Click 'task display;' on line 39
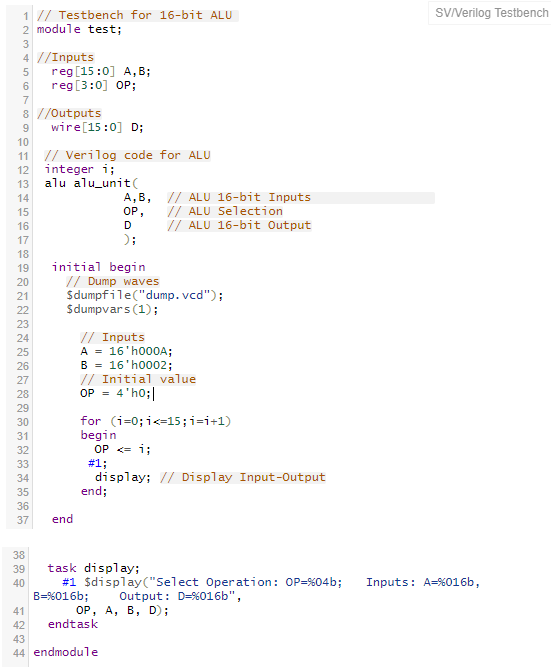Viewport: 551px width, 667px height. (x=93, y=568)
